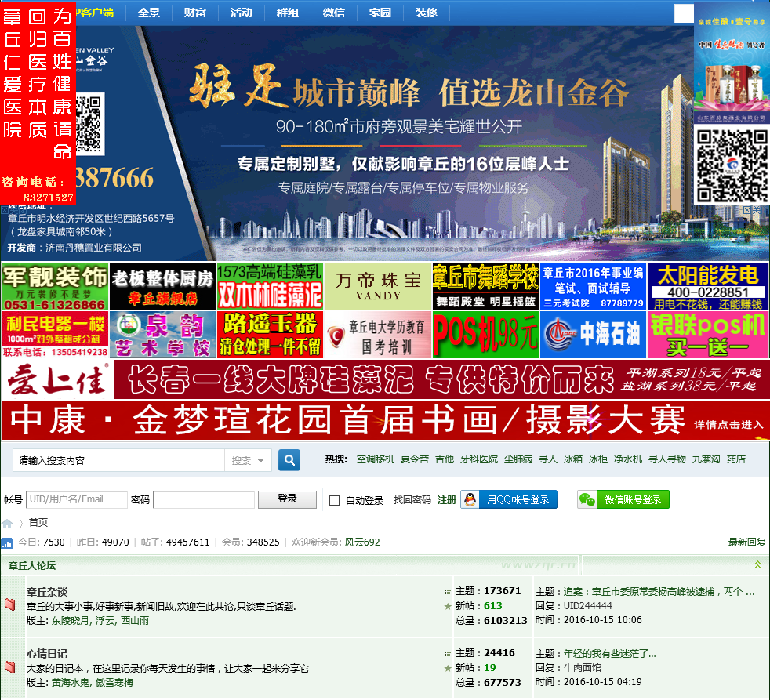
Task: Click the statistics bar chart icon
Action: pos(7,543)
